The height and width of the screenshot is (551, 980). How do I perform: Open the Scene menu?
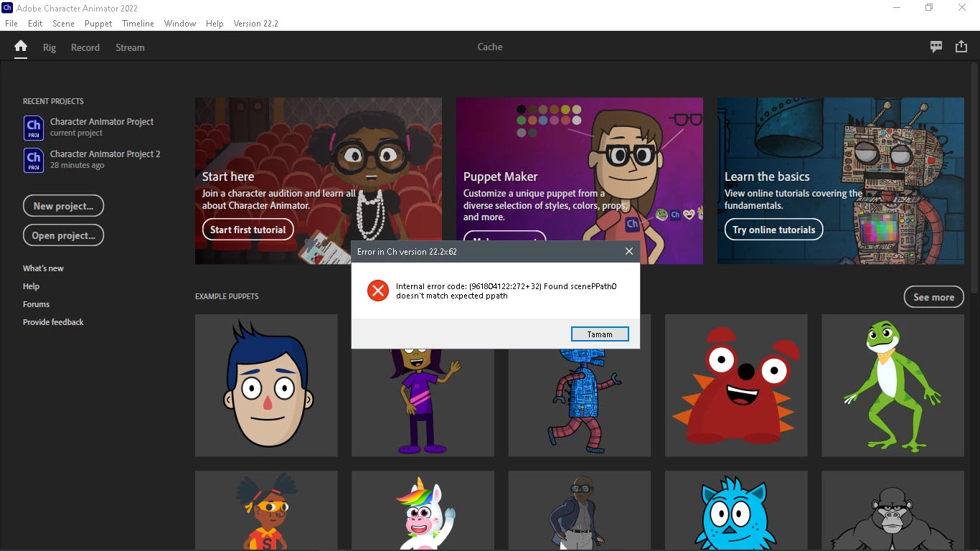click(63, 24)
